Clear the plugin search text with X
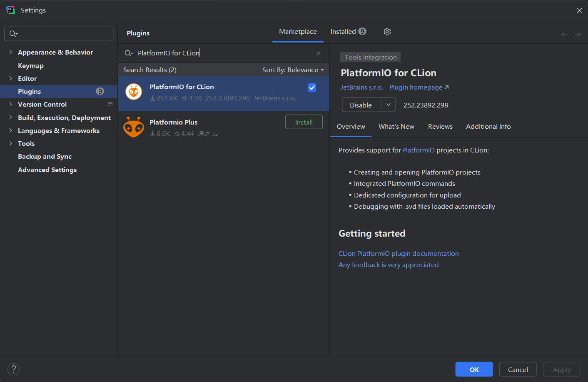This screenshot has height=382, width=588. click(x=319, y=53)
